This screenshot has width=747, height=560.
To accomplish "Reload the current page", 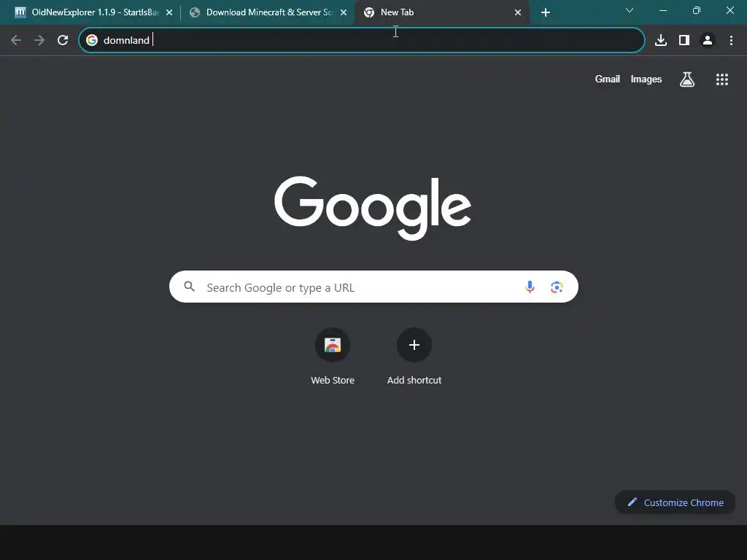I will 63,41.
